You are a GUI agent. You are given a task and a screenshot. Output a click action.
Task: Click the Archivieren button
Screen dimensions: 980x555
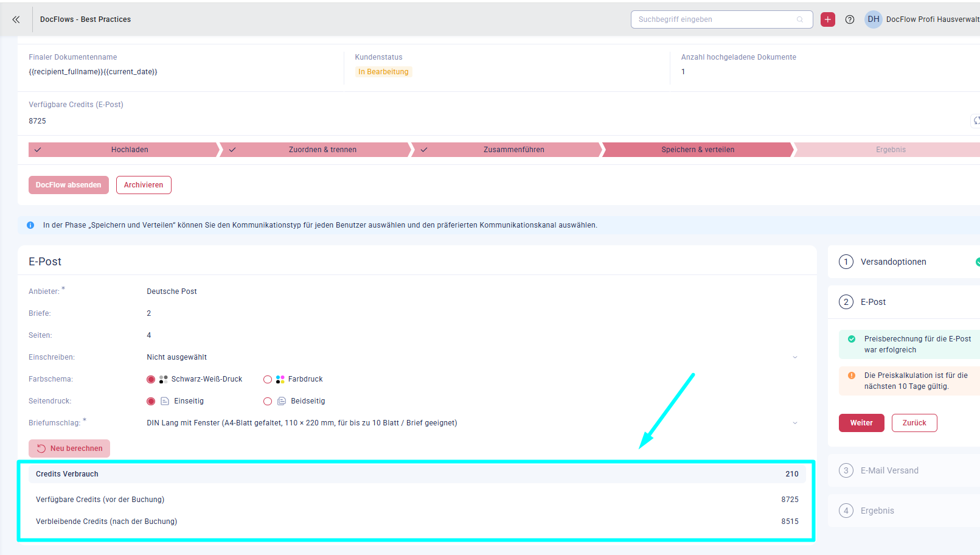(x=144, y=185)
